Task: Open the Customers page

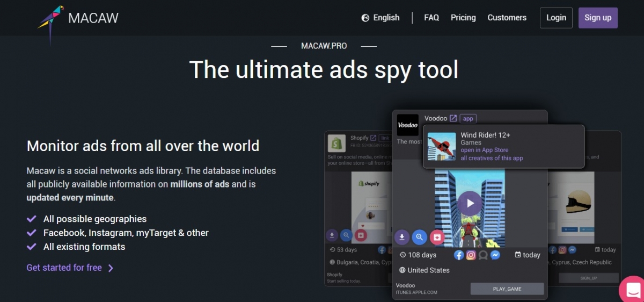Action: pyautogui.click(x=507, y=18)
